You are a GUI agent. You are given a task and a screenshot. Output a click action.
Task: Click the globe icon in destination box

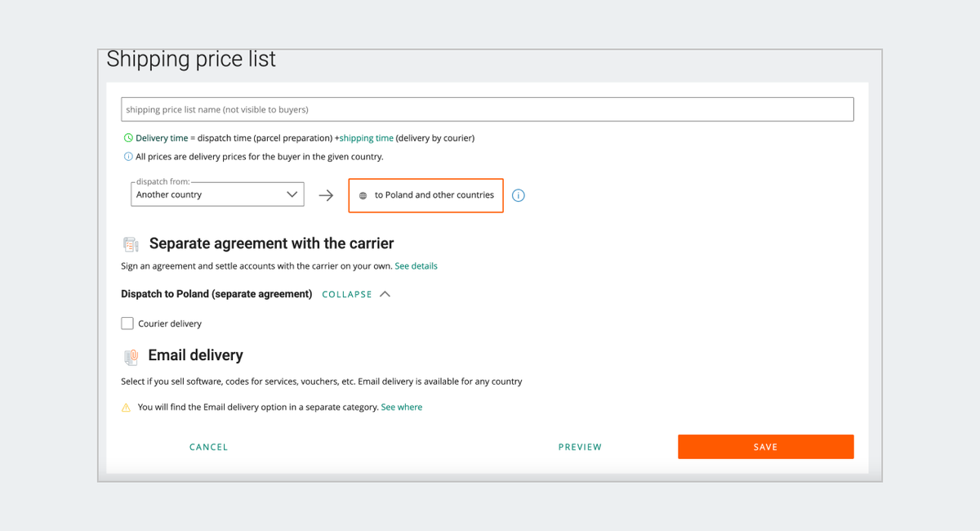tap(363, 196)
